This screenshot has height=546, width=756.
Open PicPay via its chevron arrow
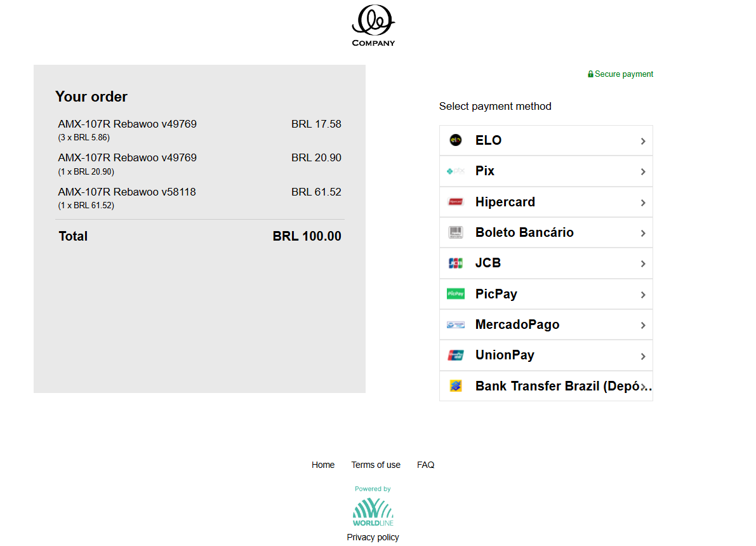(x=643, y=295)
